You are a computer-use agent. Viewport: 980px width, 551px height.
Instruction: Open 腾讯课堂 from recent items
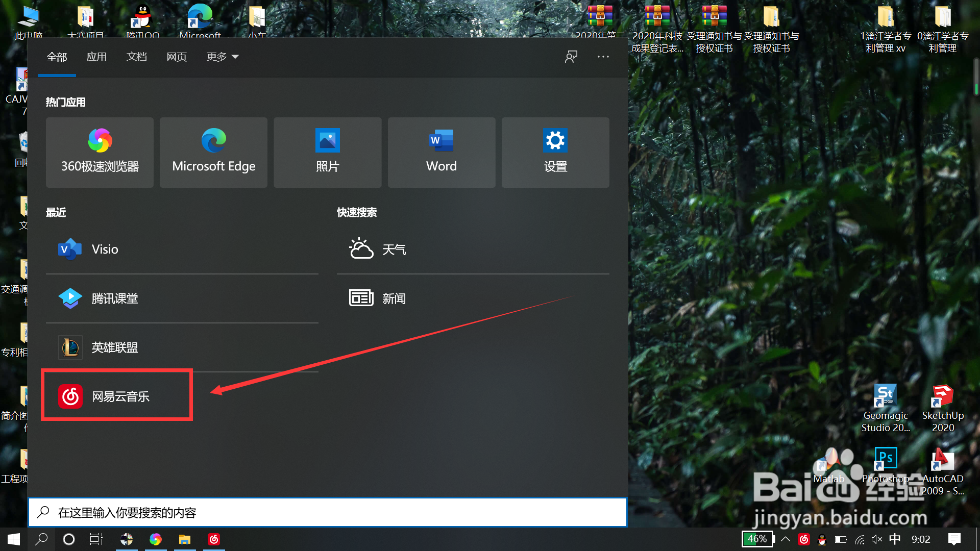(114, 298)
